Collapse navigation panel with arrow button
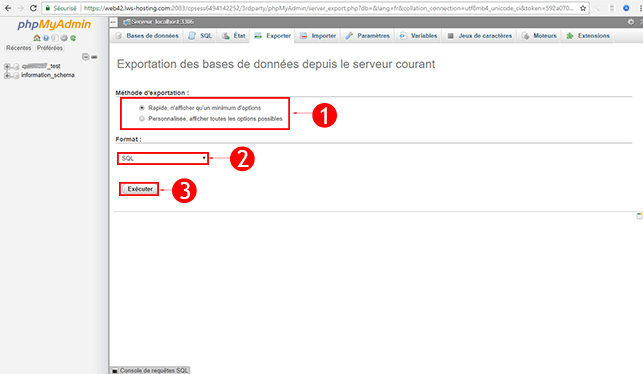Image resolution: width=643 pixels, height=374 pixels. point(114,22)
